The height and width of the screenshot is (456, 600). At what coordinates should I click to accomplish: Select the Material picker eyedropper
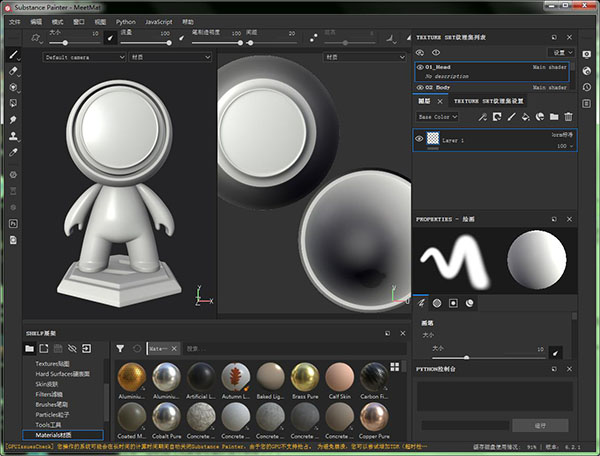click(13, 152)
